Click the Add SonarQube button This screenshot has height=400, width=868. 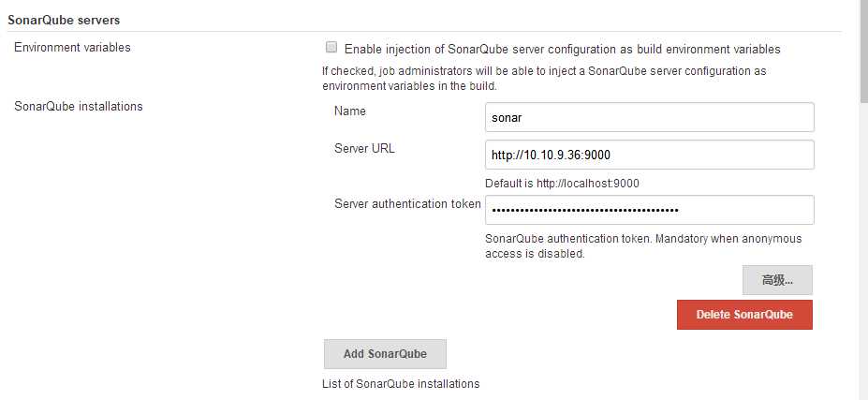385,354
